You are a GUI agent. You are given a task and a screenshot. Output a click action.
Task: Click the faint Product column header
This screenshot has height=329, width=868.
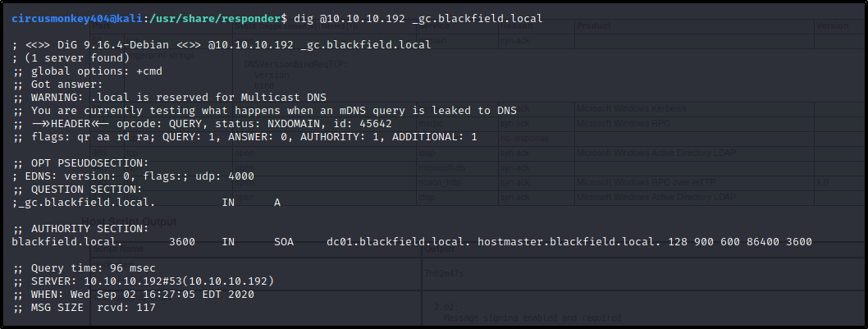pyautogui.click(x=594, y=25)
